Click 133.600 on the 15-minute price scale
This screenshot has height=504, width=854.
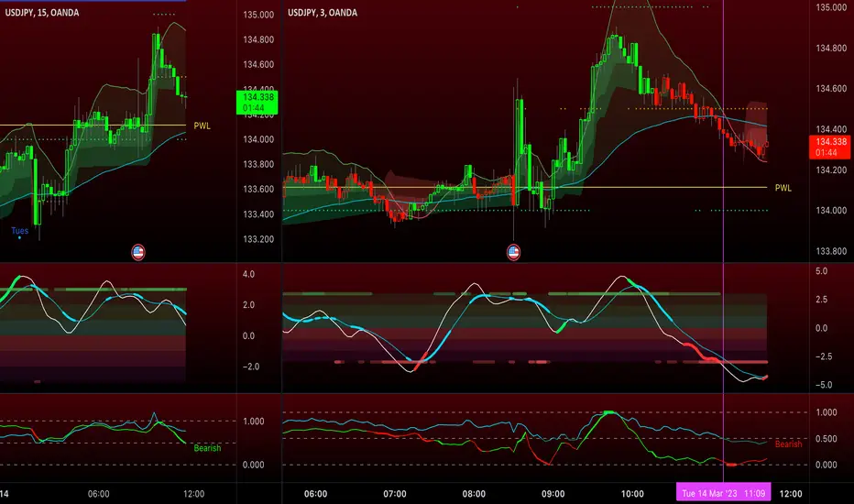(x=258, y=189)
